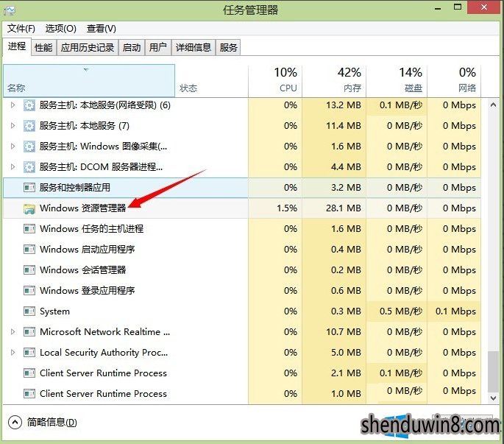Click the 13.2 MB memory value
This screenshot has width=504, height=444.
coord(344,105)
